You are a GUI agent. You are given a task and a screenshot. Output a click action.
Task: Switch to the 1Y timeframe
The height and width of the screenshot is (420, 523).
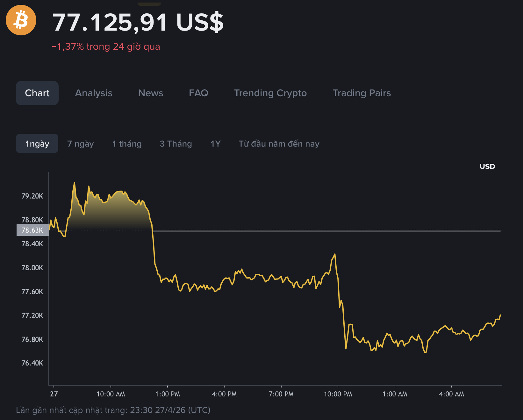215,143
